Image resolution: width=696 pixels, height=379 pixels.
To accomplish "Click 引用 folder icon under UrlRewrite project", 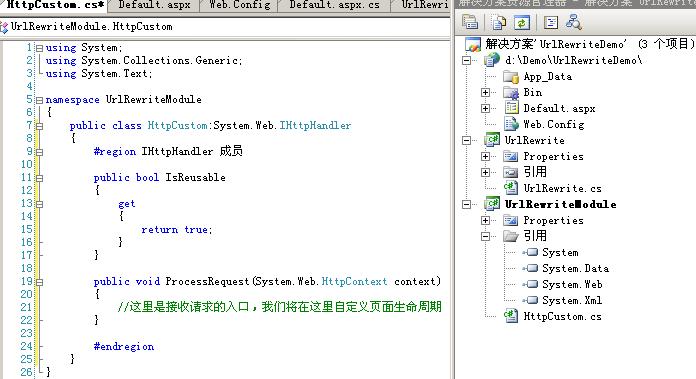I will point(511,172).
